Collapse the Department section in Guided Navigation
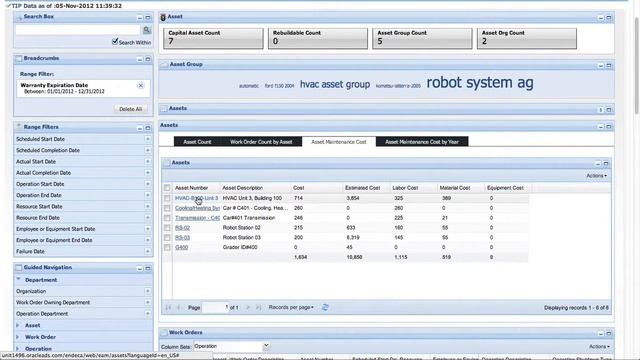The image size is (640, 360). [18, 280]
